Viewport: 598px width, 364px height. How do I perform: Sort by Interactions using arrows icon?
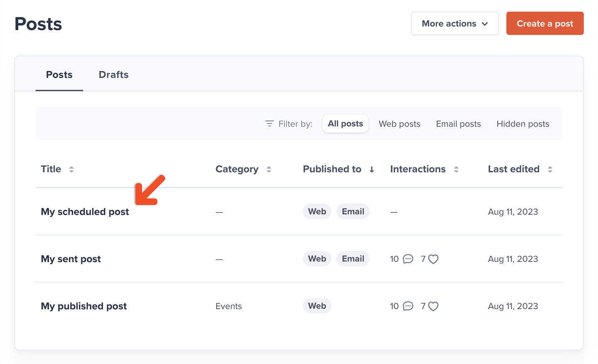coord(456,169)
